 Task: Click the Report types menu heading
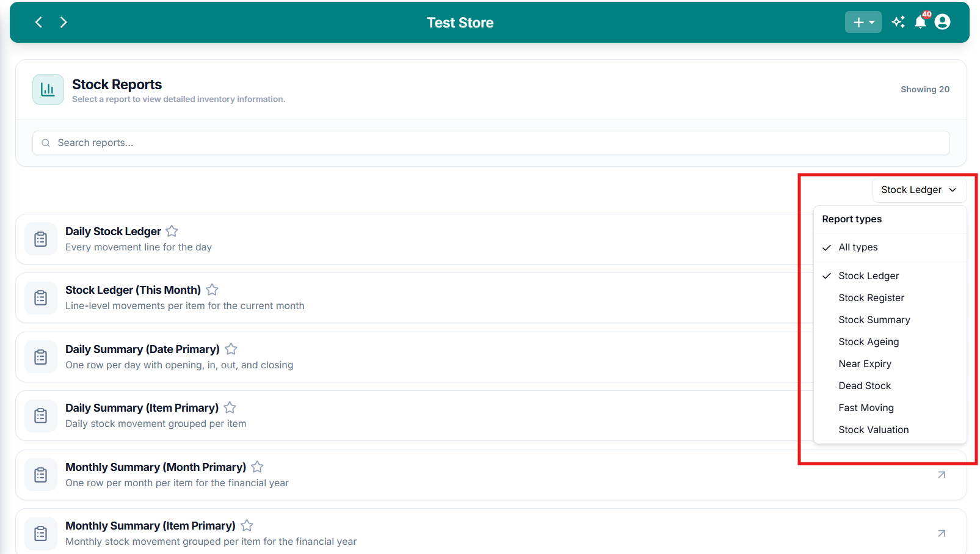[x=852, y=219]
